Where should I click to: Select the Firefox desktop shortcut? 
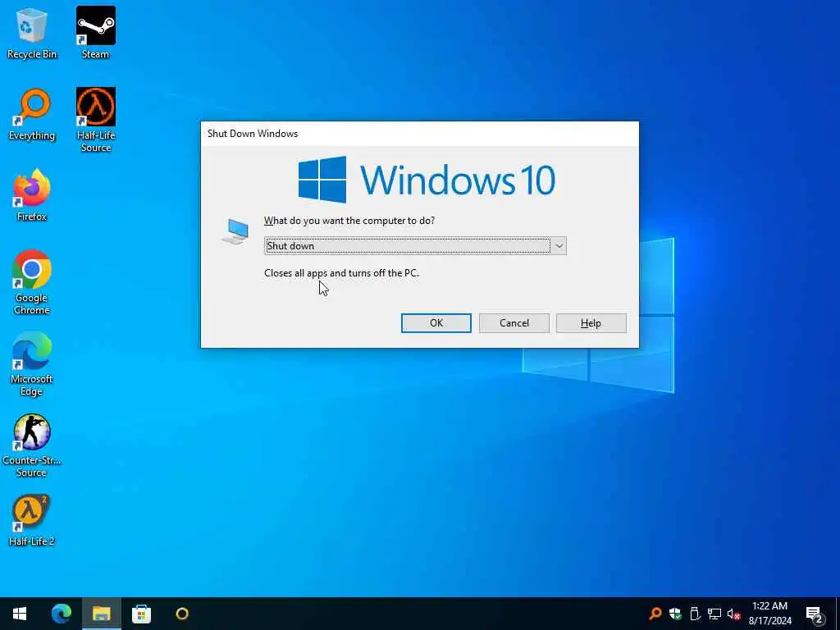tap(32, 195)
